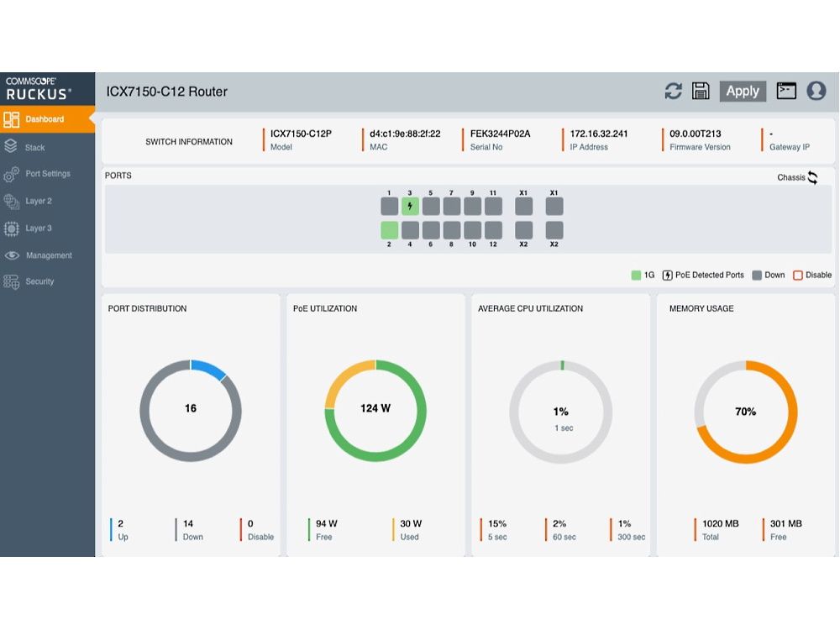Select port 12 in the chassis view
840x630 pixels.
pyautogui.click(x=493, y=230)
